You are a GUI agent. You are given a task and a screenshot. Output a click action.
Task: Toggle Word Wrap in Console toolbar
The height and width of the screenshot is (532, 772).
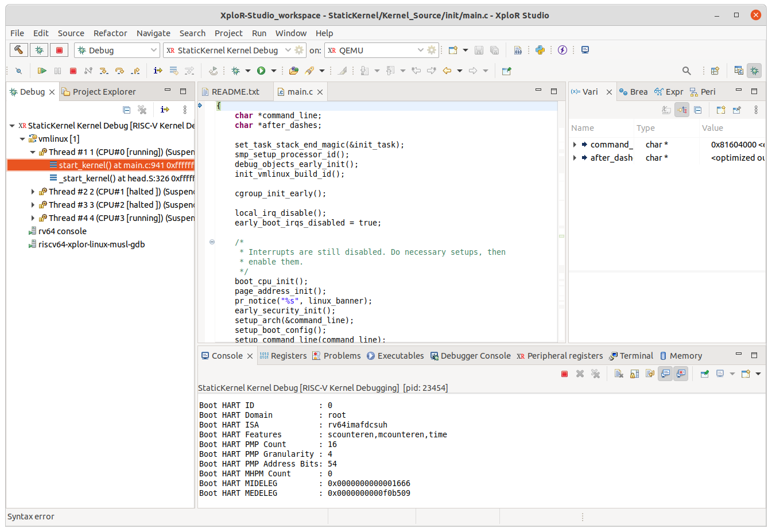650,374
